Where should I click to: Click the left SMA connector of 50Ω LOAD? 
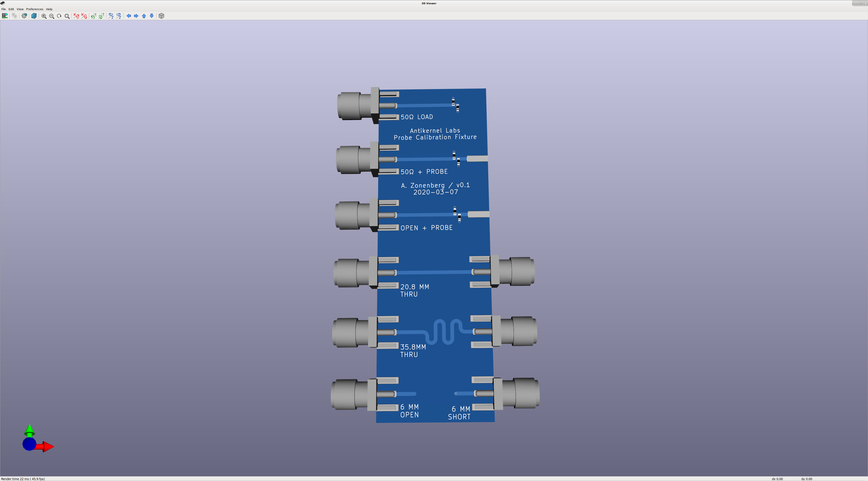358,106
